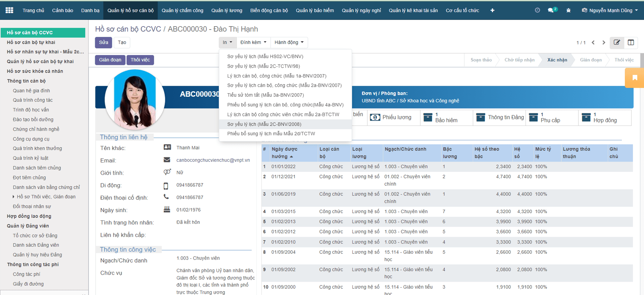Open the chat messages icon

coord(551,10)
